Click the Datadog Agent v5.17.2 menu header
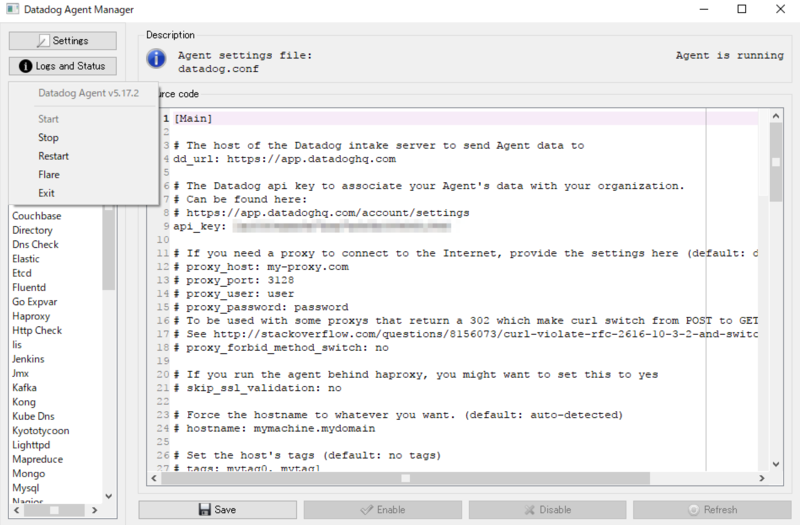The height and width of the screenshot is (525, 800). point(88,93)
